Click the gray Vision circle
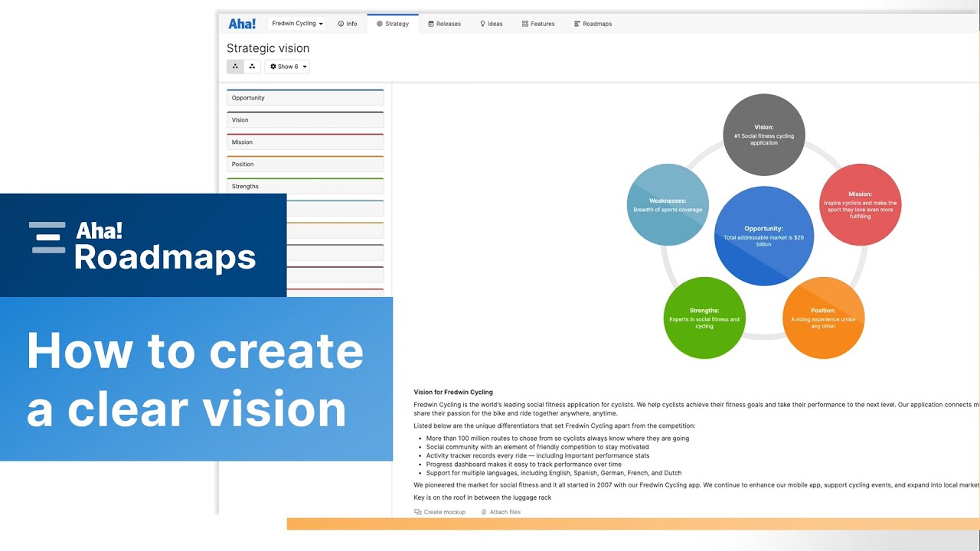980x551 pixels. tap(764, 135)
